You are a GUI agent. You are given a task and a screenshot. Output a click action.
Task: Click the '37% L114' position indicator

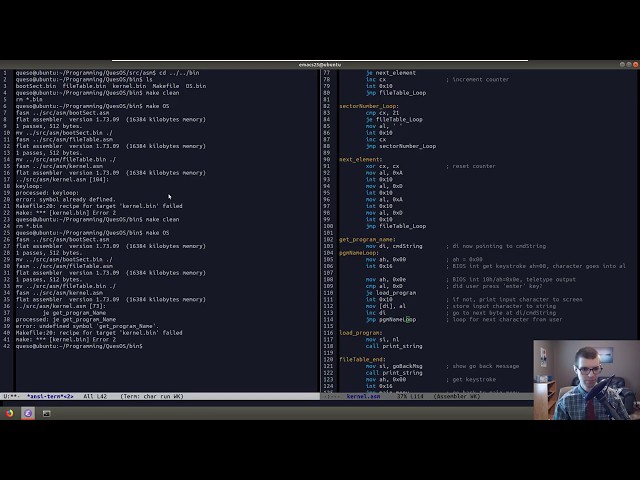click(x=410, y=396)
